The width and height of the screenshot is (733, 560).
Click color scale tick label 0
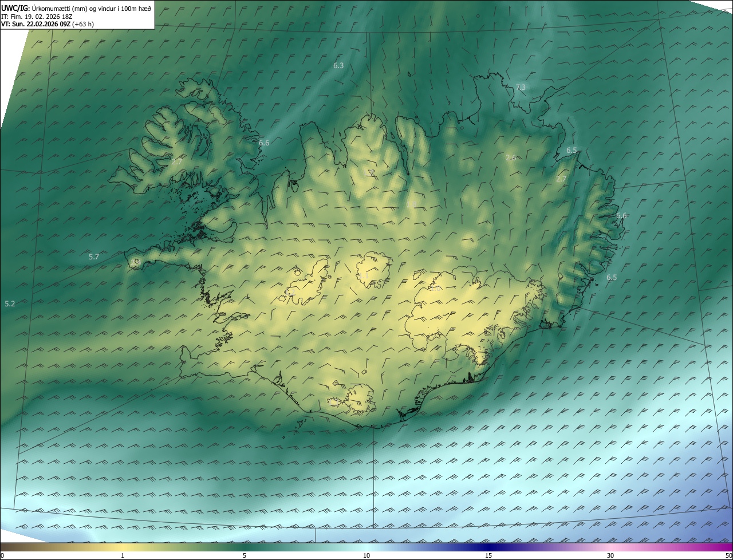[2, 555]
